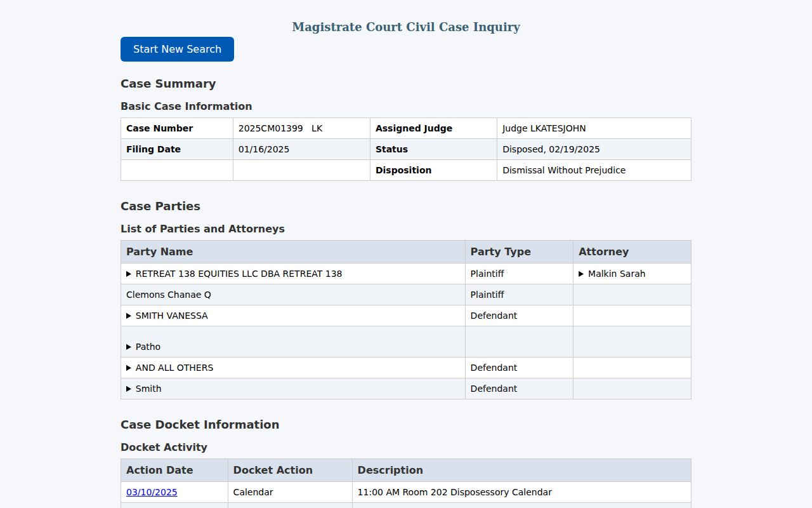This screenshot has height=508, width=812.
Task: Click the Dismissal Without Prejudice disposition
Action: click(564, 170)
